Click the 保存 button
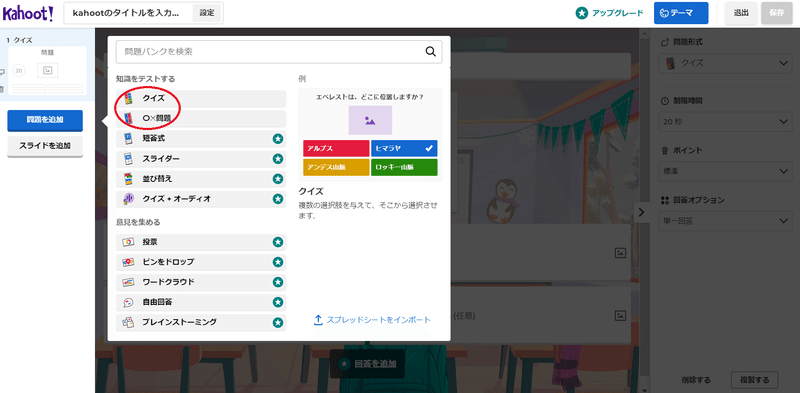 [x=777, y=13]
